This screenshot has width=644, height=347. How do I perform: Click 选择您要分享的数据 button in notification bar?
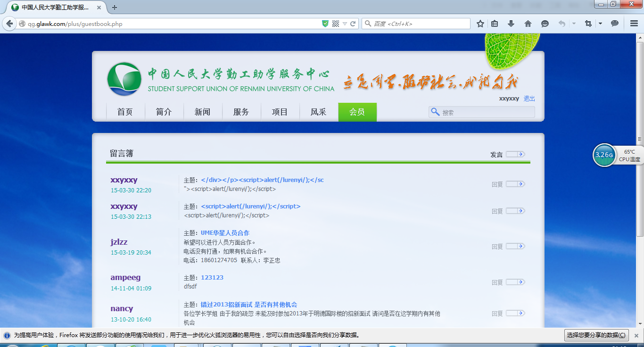(x=597, y=335)
